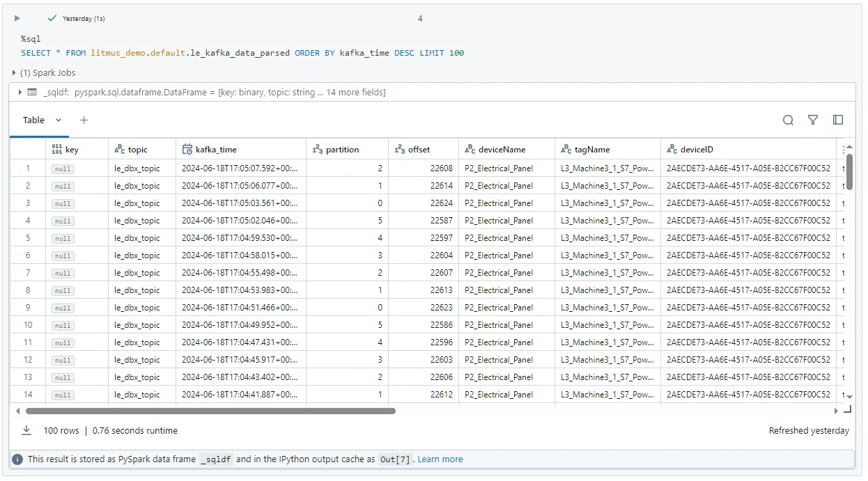Select offset cell 22614
The height and width of the screenshot is (481, 868).
point(424,186)
